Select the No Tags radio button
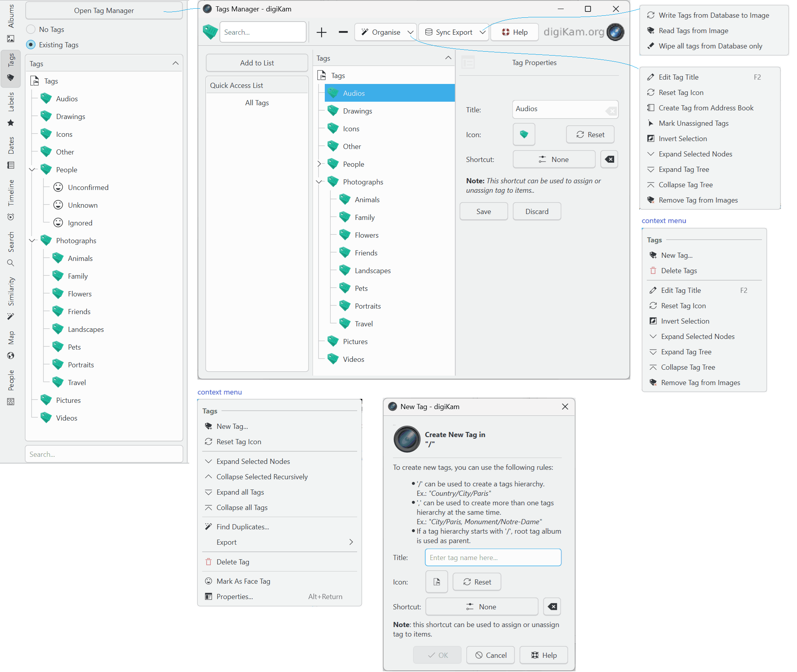The height and width of the screenshot is (672, 797). [31, 30]
